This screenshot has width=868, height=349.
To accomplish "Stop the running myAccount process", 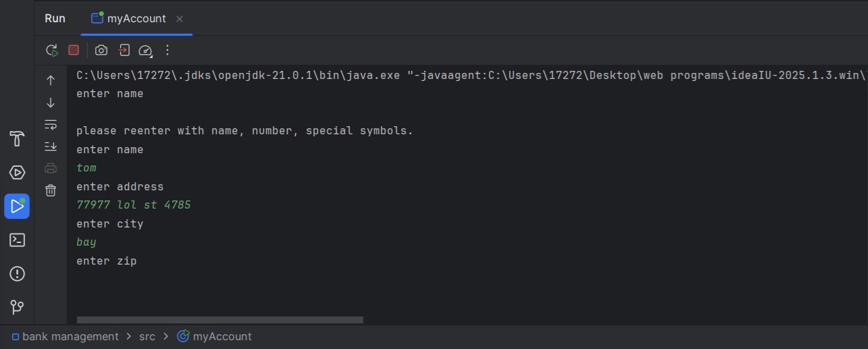I will (x=74, y=50).
